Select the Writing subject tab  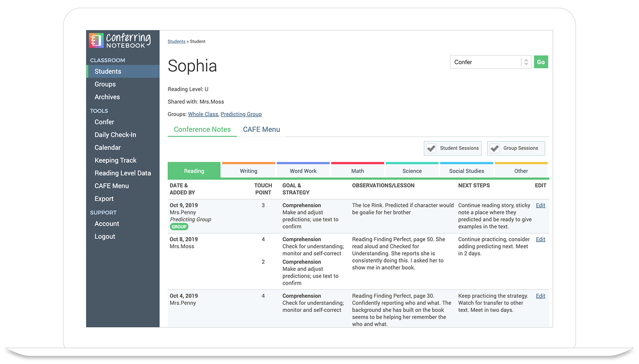248,170
